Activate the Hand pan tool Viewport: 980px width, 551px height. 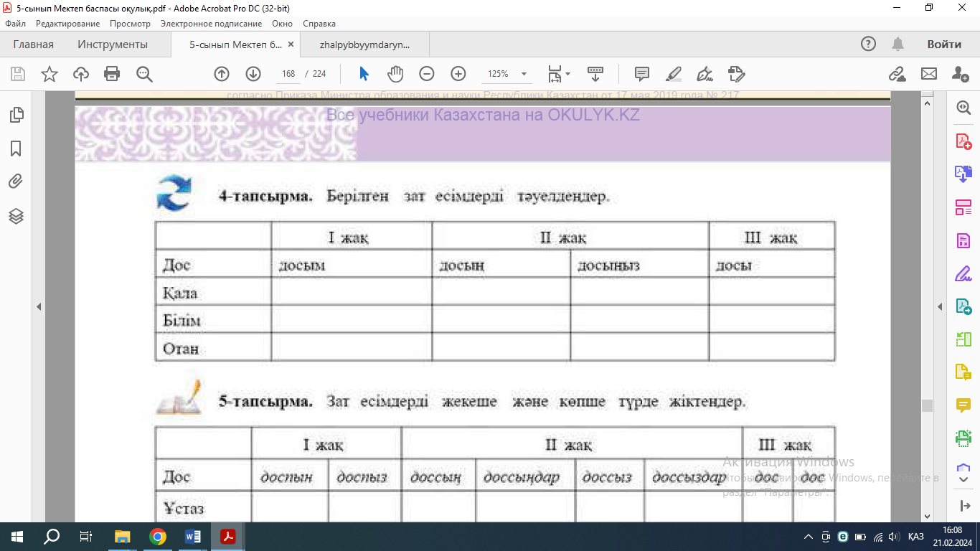395,74
